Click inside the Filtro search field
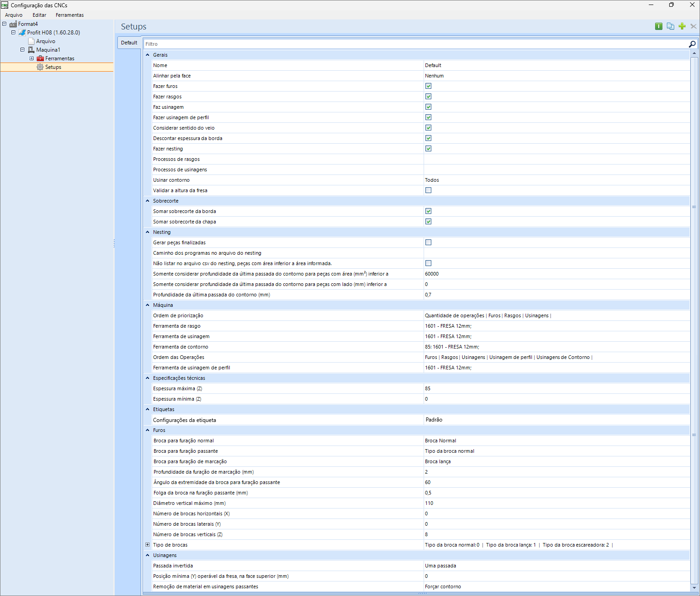Viewport: 700px width, 596px height. (x=408, y=44)
